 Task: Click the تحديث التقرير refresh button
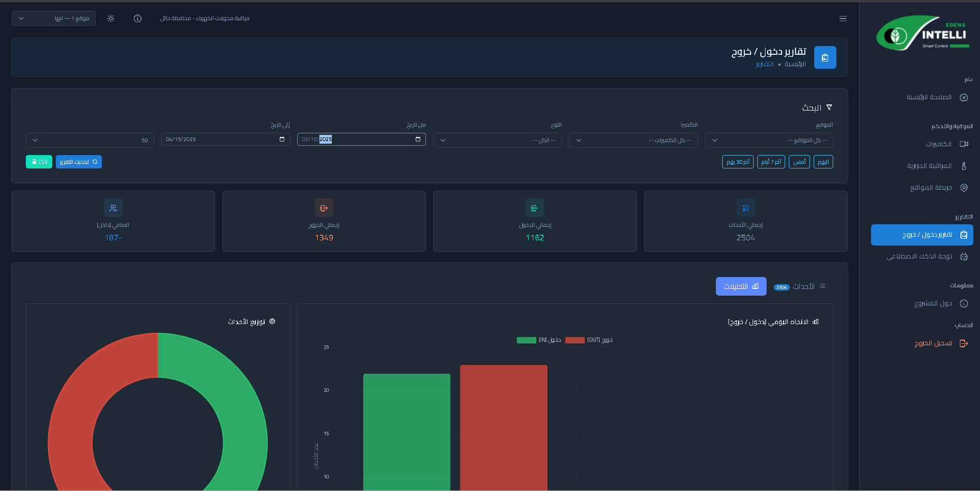79,162
